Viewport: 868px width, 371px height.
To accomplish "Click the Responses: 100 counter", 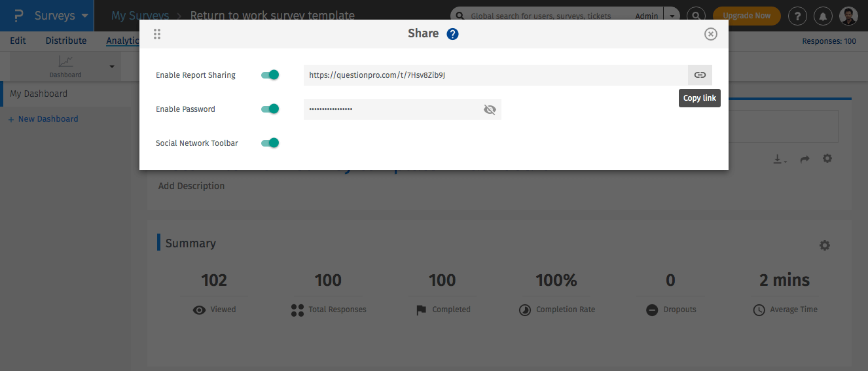I will tap(829, 41).
